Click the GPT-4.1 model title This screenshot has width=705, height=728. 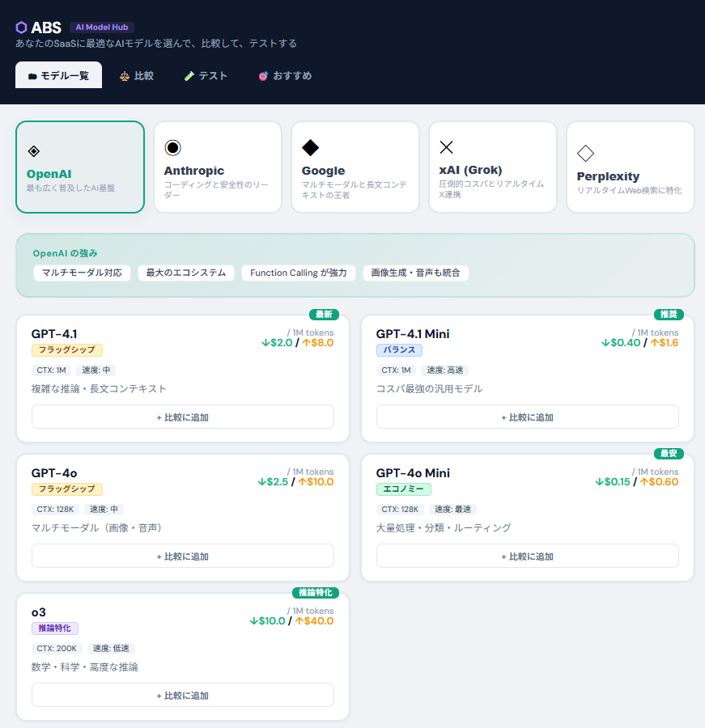pos(54,334)
